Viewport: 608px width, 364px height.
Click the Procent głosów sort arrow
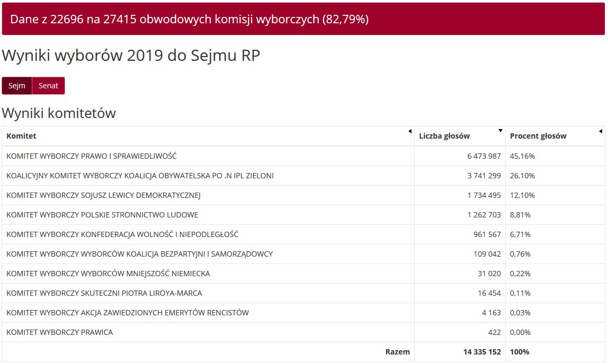tap(600, 131)
